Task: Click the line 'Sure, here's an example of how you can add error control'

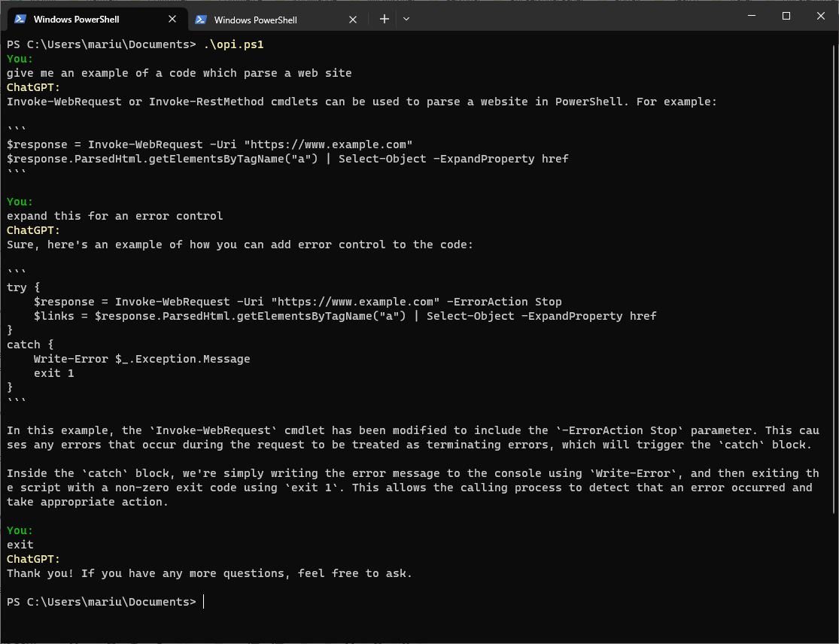Action: coord(240,245)
